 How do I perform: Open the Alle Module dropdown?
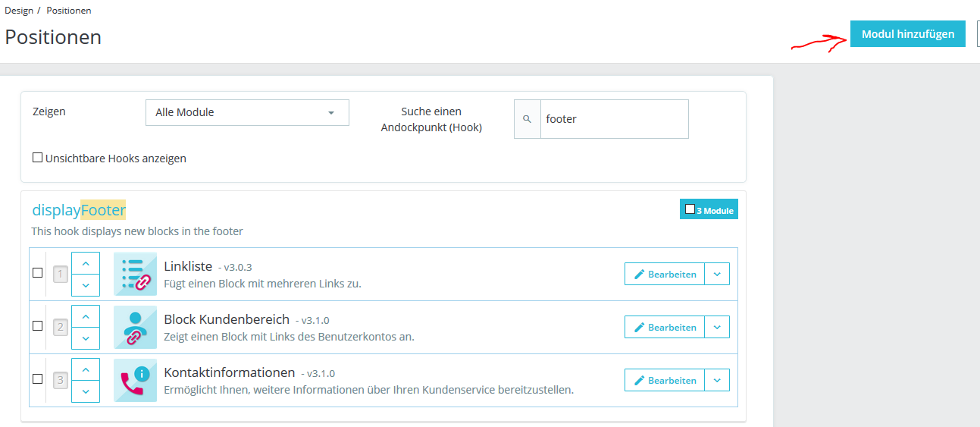247,112
